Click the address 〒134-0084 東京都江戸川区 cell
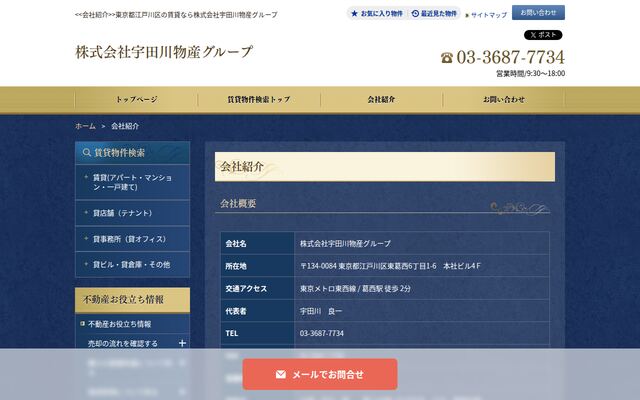 tap(422, 266)
